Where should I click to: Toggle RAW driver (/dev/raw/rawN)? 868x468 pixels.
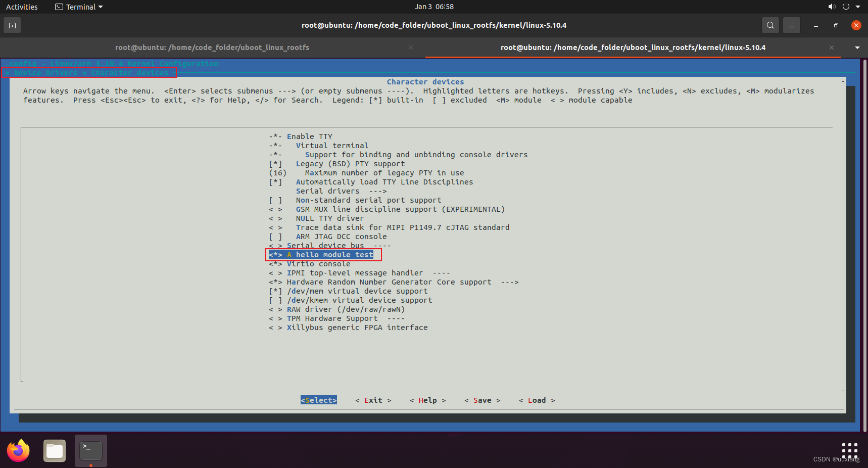337,309
